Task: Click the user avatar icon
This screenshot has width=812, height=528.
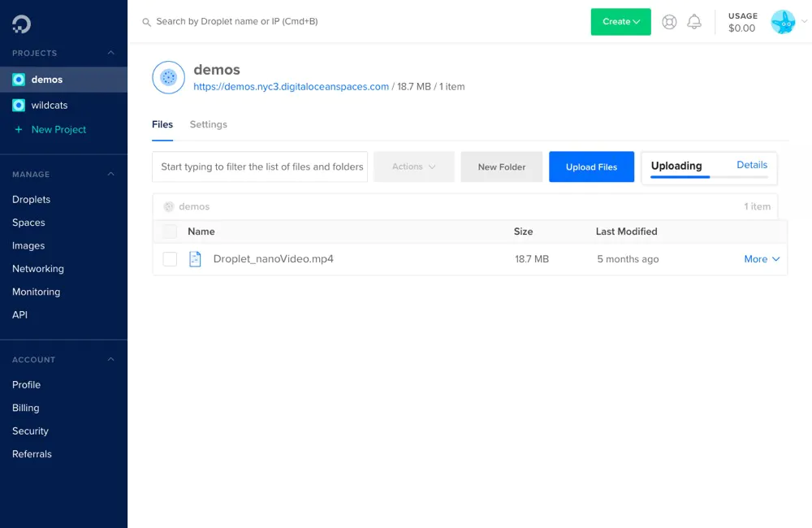Action: [783, 22]
